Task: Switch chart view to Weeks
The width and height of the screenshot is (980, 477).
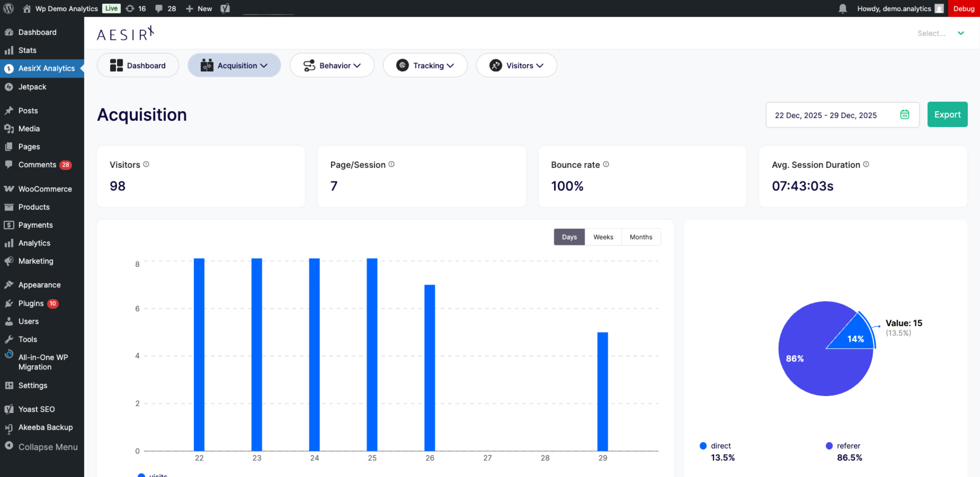Action: [x=603, y=237]
